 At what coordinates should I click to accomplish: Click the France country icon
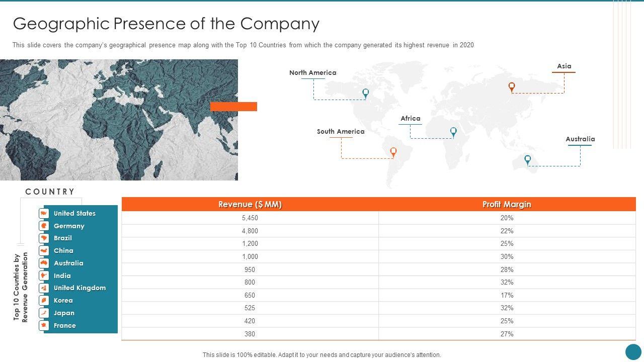click(44, 325)
